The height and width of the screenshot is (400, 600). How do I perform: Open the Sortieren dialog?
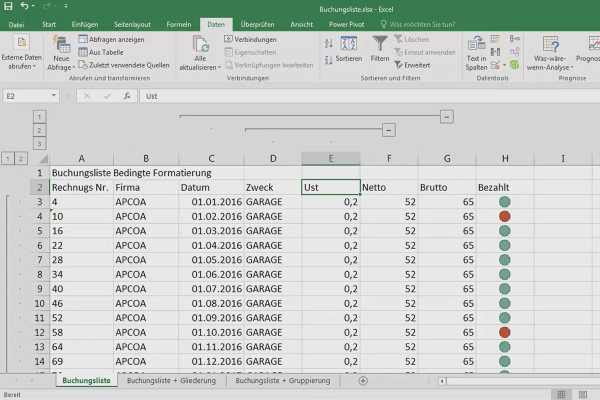coord(349,49)
